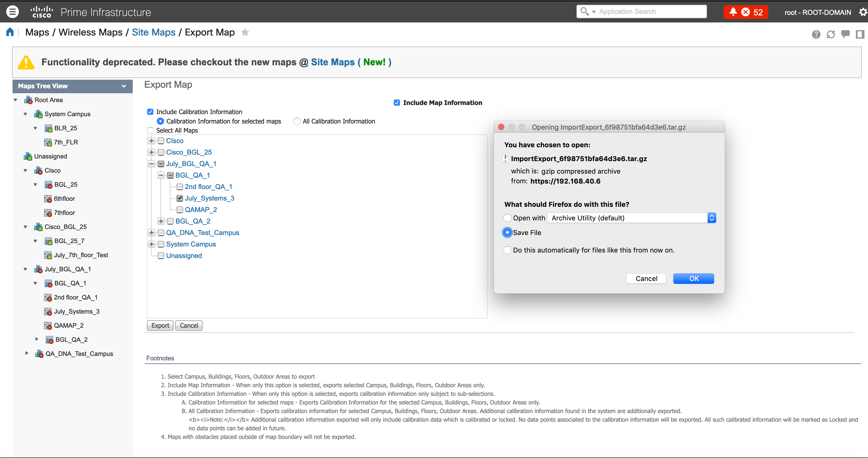Uncheck Include Map Information
Viewport: 868px width, 458px height.
(x=397, y=103)
